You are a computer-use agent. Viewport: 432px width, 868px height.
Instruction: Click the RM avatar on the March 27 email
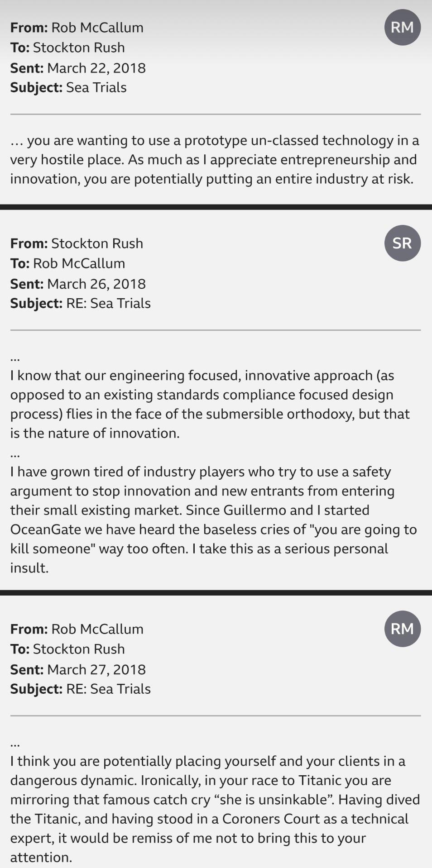403,629
